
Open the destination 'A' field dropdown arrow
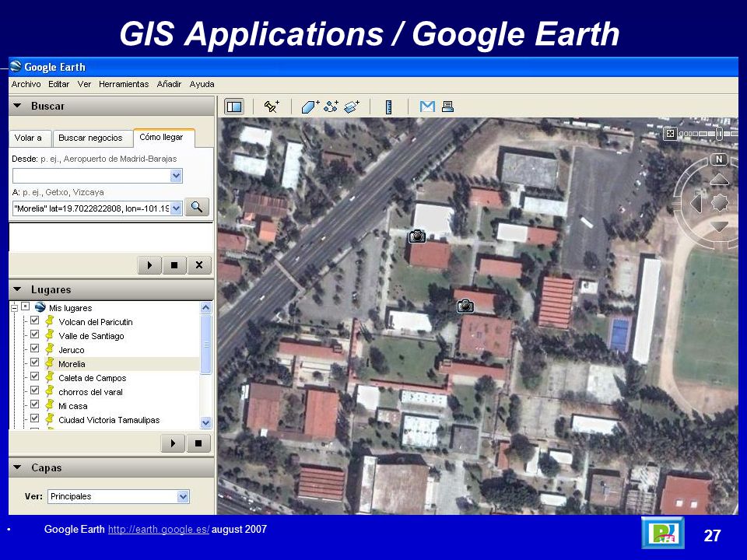pos(177,208)
